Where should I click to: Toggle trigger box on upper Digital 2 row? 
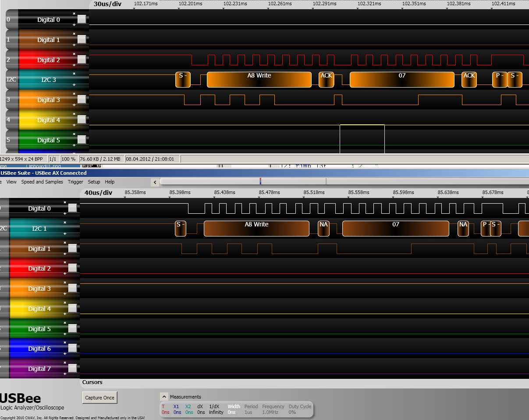[x=82, y=60]
